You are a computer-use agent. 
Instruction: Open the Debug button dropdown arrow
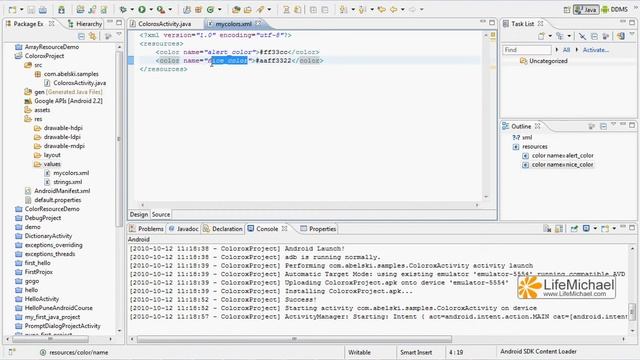tap(132, 9)
